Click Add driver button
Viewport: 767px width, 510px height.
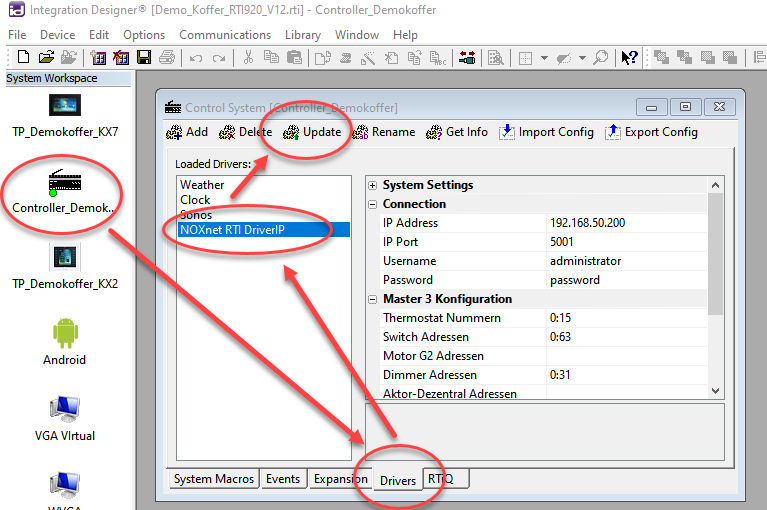187,132
